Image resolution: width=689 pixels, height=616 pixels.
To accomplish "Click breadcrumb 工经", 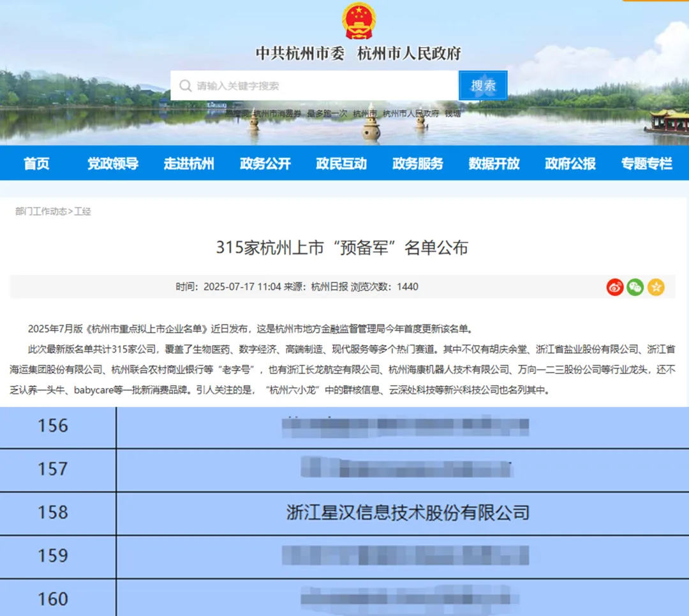I will 82,211.
